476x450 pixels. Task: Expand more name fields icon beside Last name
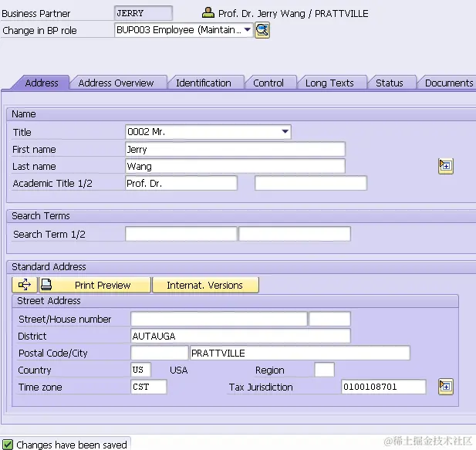coord(446,166)
